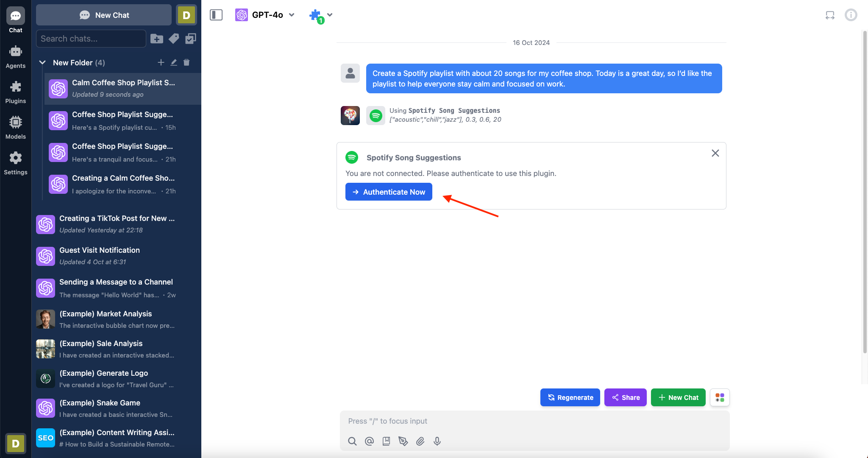Open the tags filter icon
Viewport: 868px width, 458px height.
(174, 39)
